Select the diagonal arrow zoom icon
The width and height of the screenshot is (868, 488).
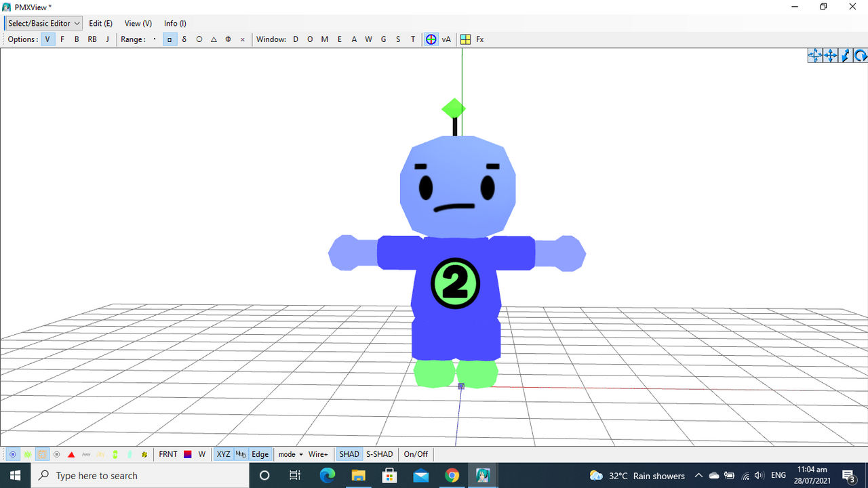coord(845,56)
